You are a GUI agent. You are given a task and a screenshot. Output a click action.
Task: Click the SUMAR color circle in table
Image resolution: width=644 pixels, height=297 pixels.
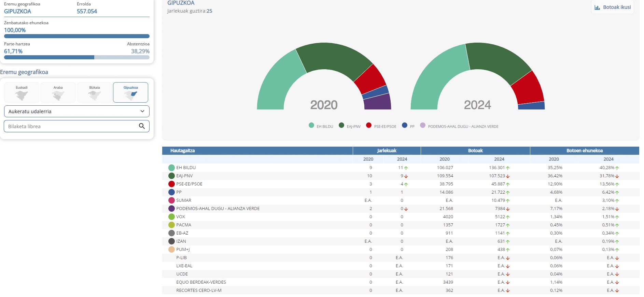(172, 201)
